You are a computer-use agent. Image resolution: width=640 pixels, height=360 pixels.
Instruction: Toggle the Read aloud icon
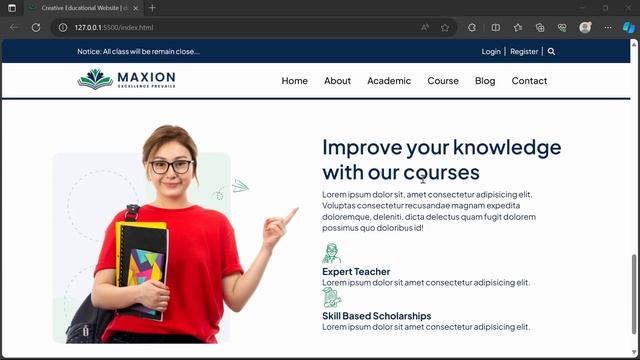425,27
